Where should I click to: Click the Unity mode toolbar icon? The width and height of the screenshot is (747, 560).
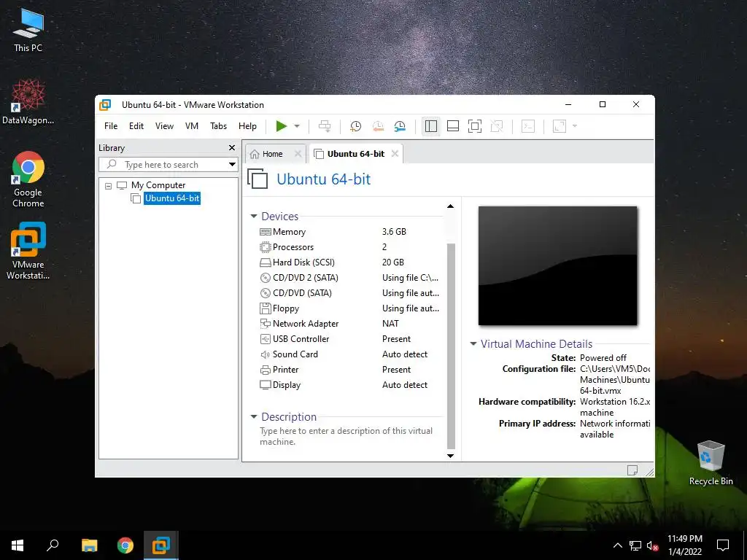tap(496, 126)
